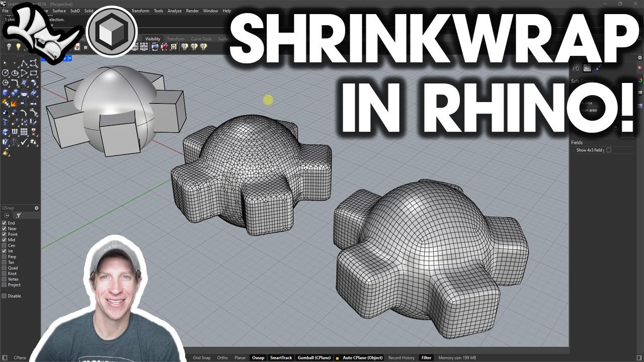Uncheck the Near object snap
Viewport: 644px width, 362px height.
4,228
